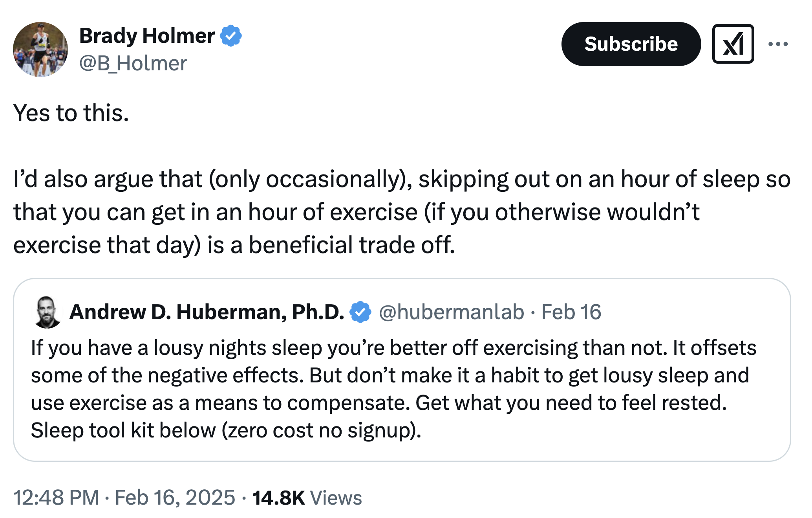
Task: Click the "Yes to this." post text
Action: coord(71,113)
